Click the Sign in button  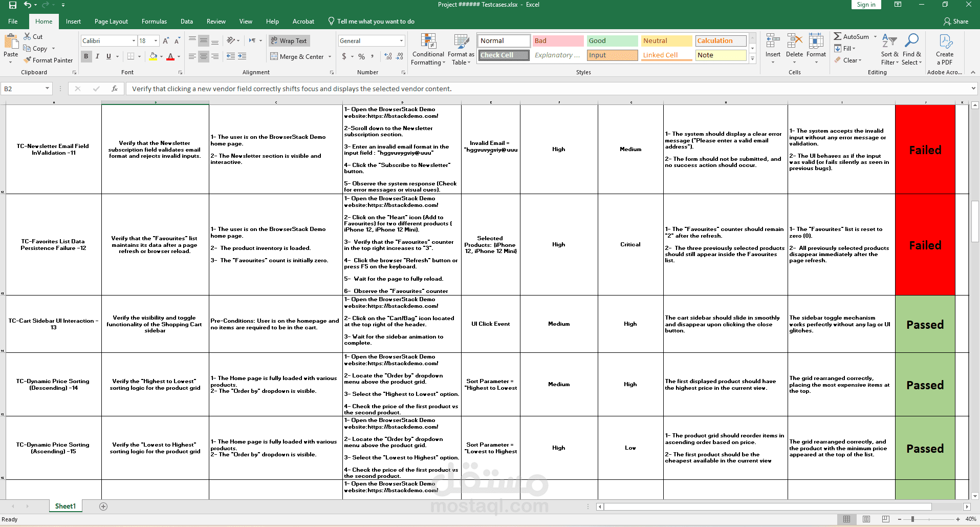866,5
